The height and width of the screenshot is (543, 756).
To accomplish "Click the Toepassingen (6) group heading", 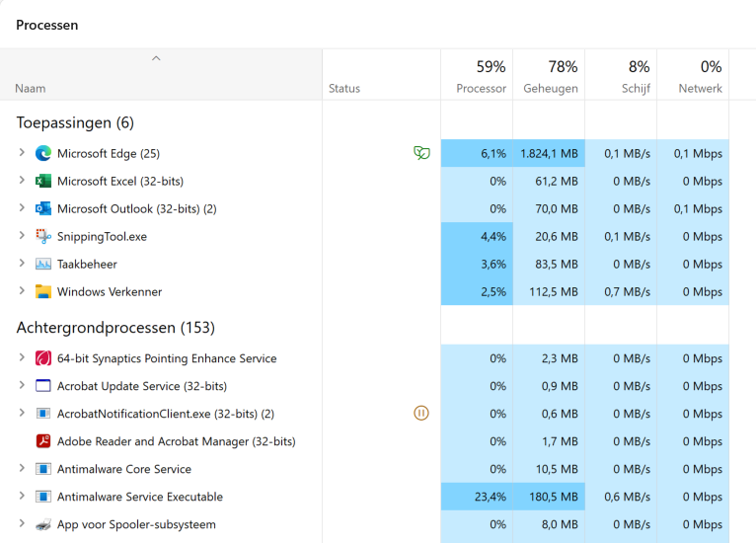I will (x=75, y=122).
